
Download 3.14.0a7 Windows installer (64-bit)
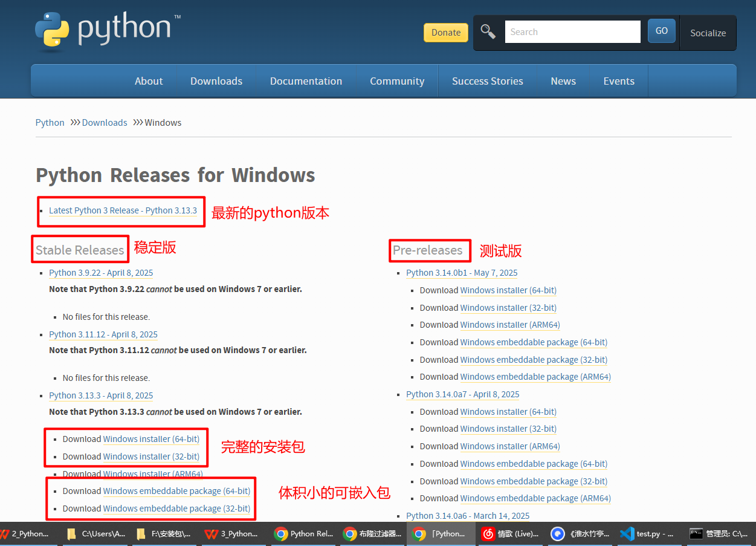tap(508, 412)
